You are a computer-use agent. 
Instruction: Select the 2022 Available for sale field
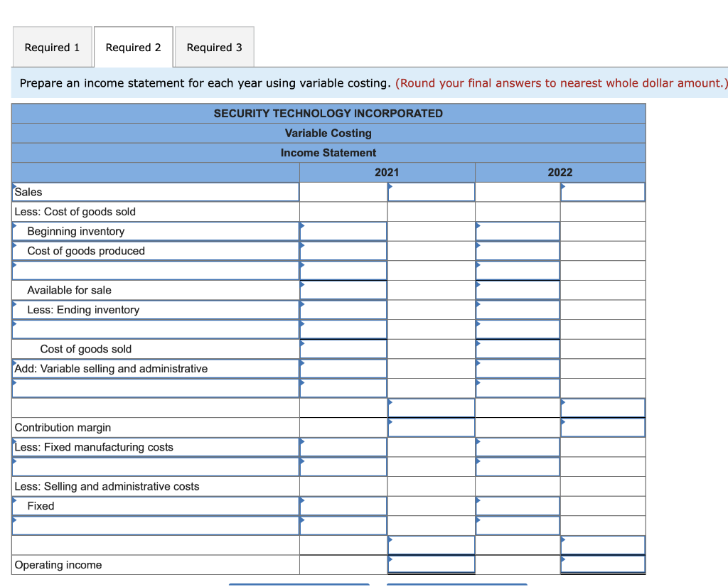coord(518,290)
